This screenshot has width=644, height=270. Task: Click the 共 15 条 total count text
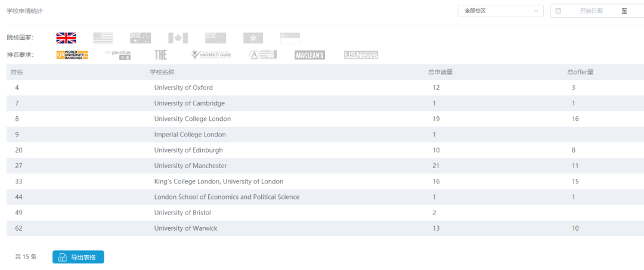[x=26, y=257]
